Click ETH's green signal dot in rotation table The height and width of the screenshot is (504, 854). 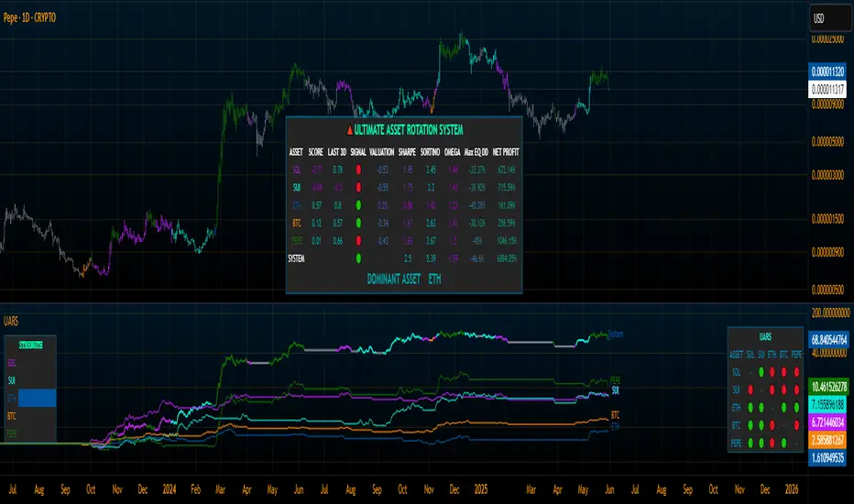(358, 203)
